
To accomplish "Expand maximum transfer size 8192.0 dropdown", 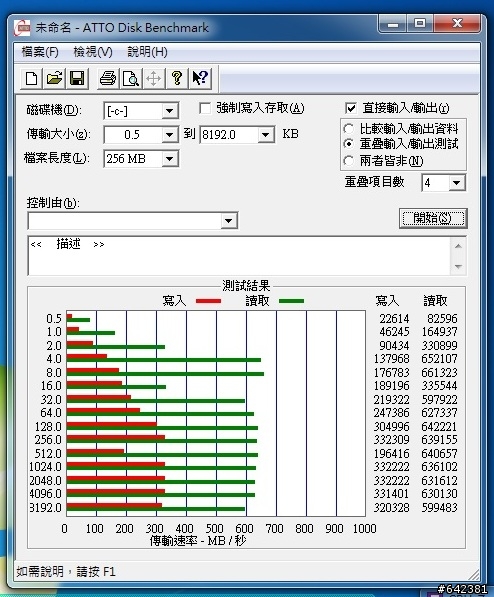I will (265, 135).
